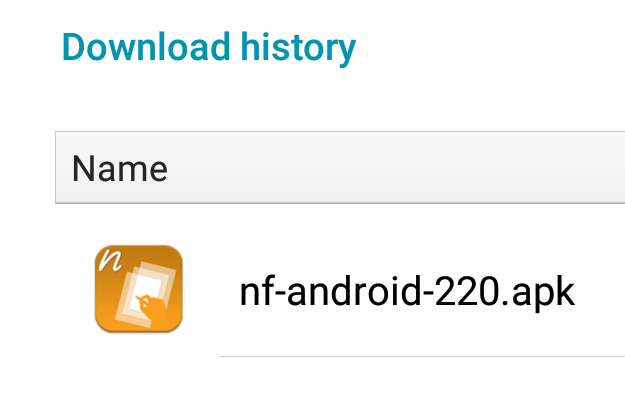Click the Download history heading
The width and height of the screenshot is (625, 403).
coord(209,48)
